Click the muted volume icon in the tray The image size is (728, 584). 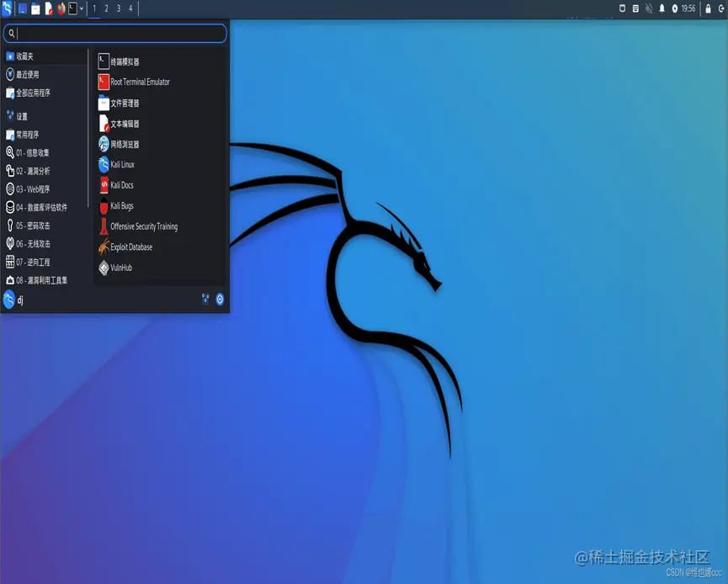pos(649,8)
